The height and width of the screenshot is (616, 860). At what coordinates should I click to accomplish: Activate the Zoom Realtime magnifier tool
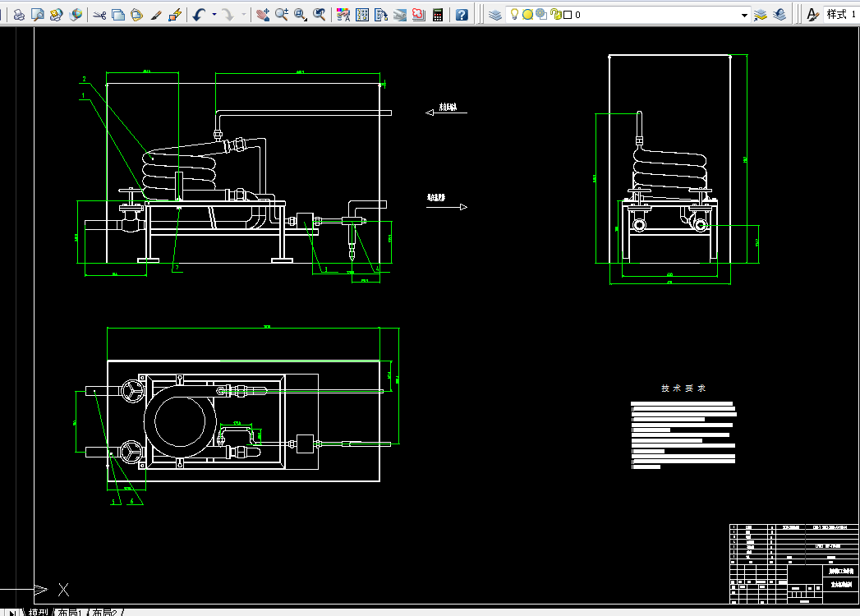tap(282, 15)
